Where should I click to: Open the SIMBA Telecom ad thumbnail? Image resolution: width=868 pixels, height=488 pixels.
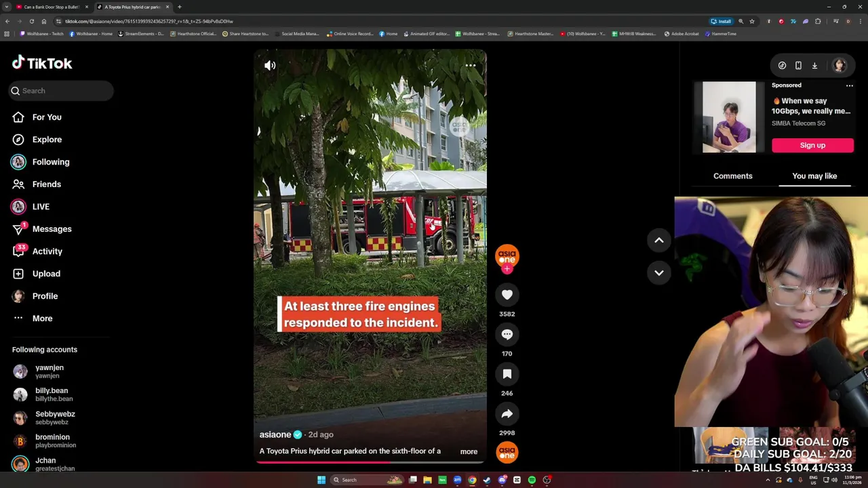(x=729, y=117)
